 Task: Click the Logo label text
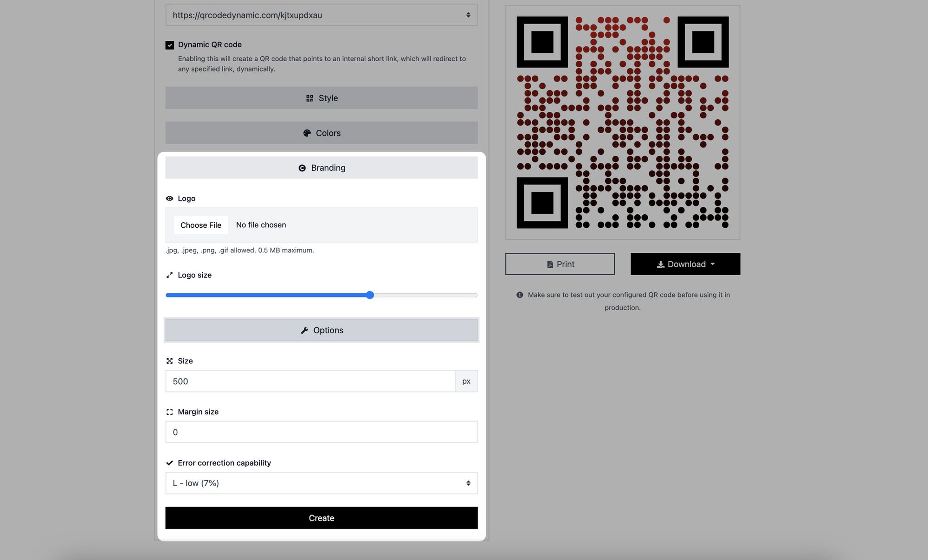click(x=187, y=199)
